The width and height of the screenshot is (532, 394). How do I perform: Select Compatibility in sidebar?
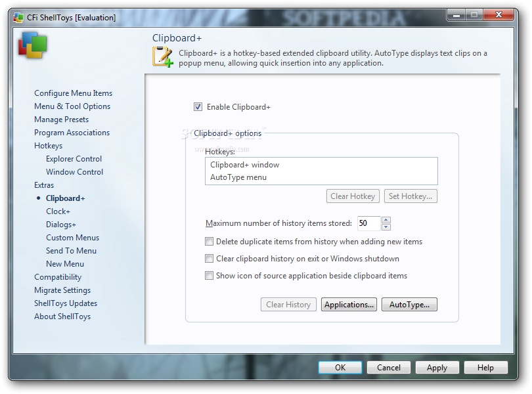[x=58, y=277]
